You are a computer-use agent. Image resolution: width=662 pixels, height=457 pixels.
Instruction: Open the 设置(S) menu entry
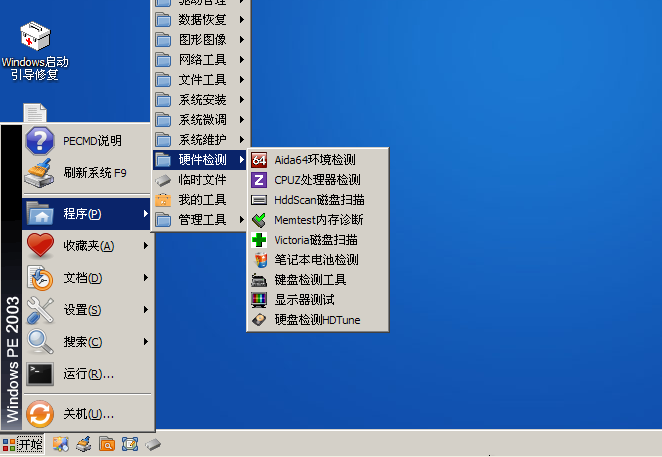pyautogui.click(x=87, y=310)
